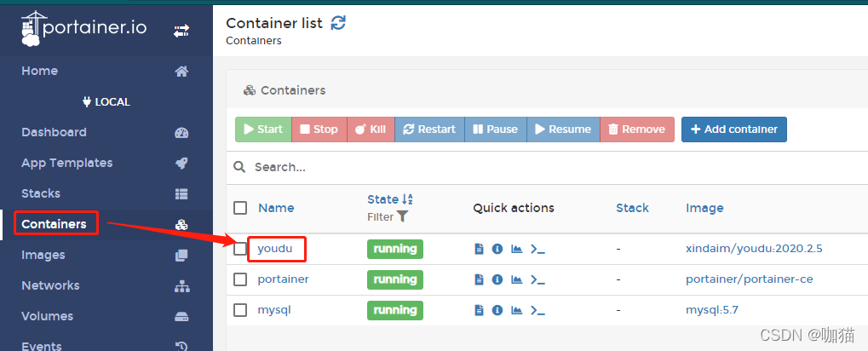Open Images in sidebar
The height and width of the screenshot is (351, 868).
tap(43, 256)
